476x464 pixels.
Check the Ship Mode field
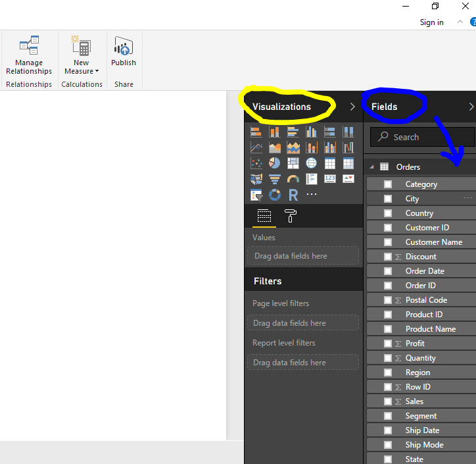point(388,445)
